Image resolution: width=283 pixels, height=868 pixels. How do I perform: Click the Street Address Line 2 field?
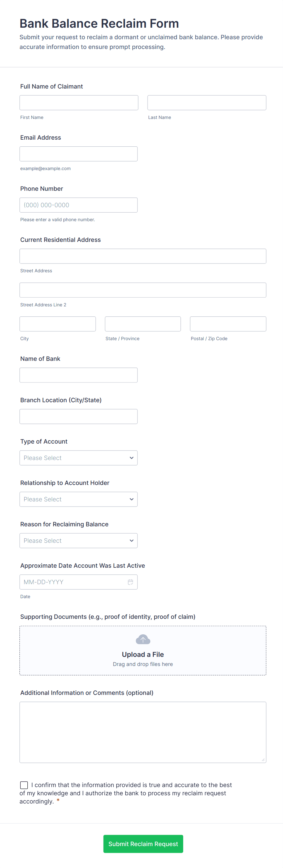click(142, 290)
